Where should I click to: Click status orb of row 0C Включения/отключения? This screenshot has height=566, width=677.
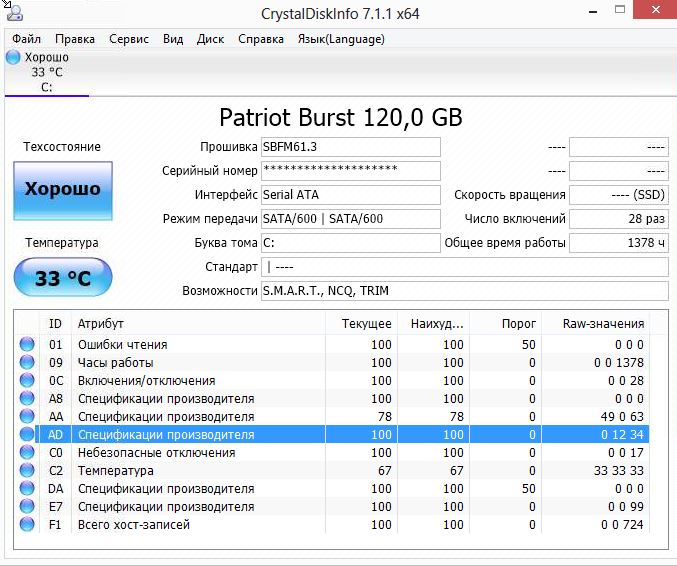(27, 380)
